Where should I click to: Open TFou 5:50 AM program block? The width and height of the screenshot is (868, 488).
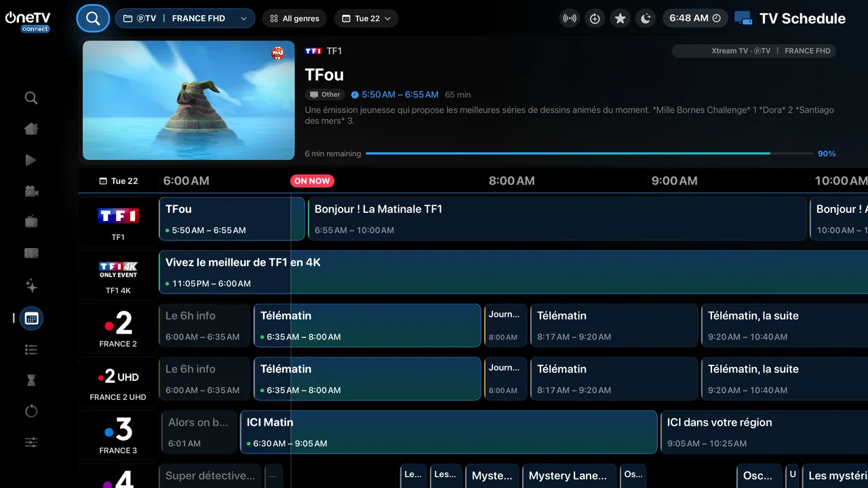(232, 219)
